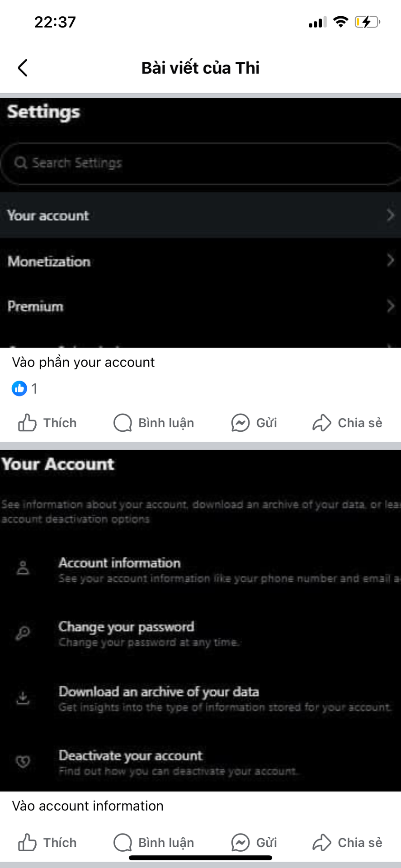Screen dimensions: 401x868
Task: Open the Monetization menu row
Action: point(136,261)
